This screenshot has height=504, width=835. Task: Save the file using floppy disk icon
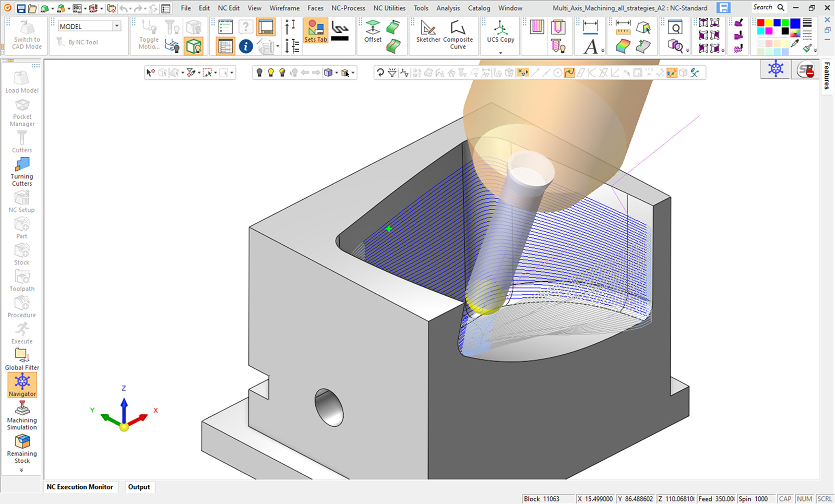pos(21,8)
